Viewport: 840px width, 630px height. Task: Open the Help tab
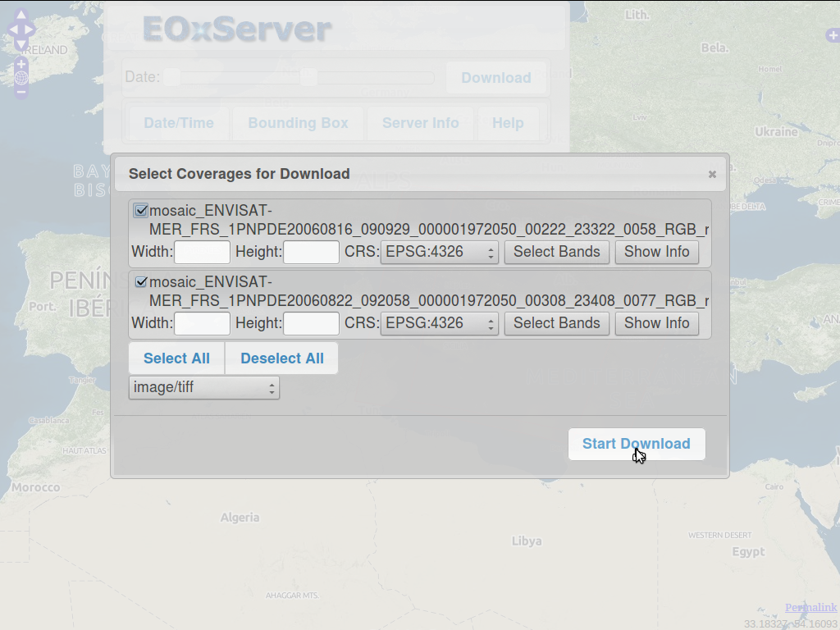point(508,123)
